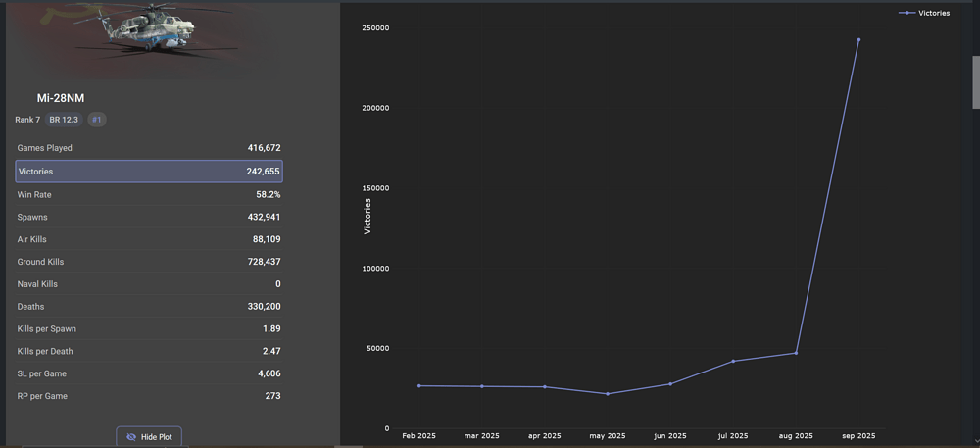The width and height of the screenshot is (980, 448).
Task: Click the #1 ranking badge
Action: coord(97,120)
